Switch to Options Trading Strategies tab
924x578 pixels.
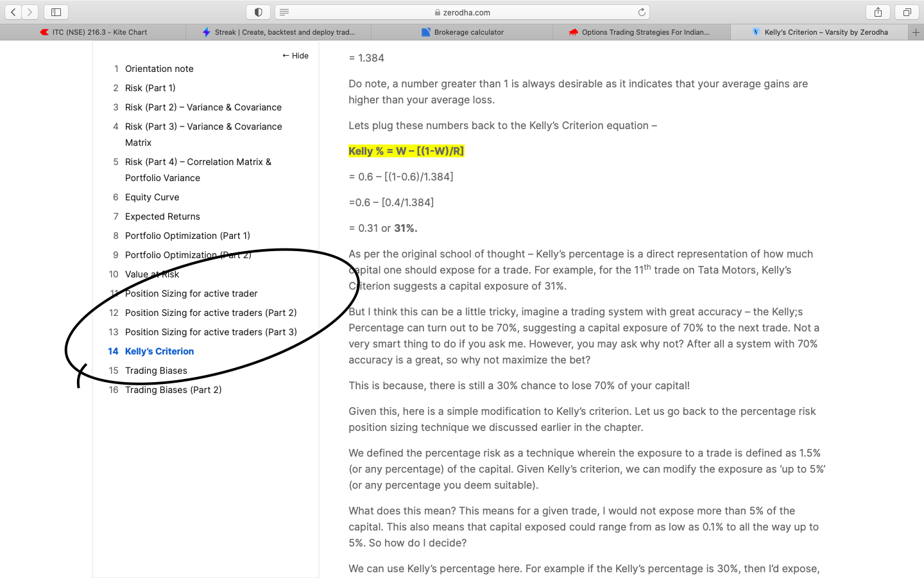click(x=642, y=32)
